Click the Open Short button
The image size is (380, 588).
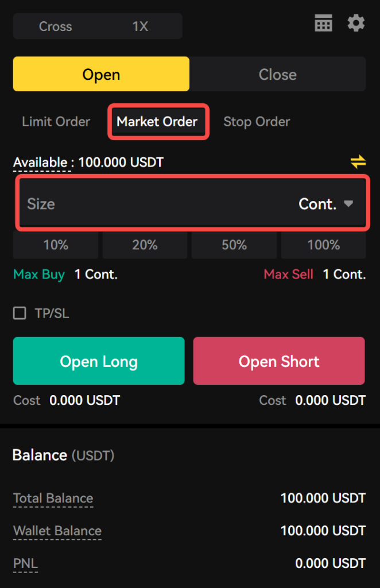click(x=279, y=361)
